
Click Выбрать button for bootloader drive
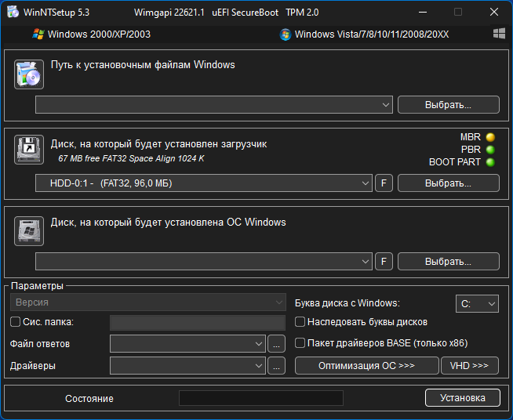[x=448, y=183]
